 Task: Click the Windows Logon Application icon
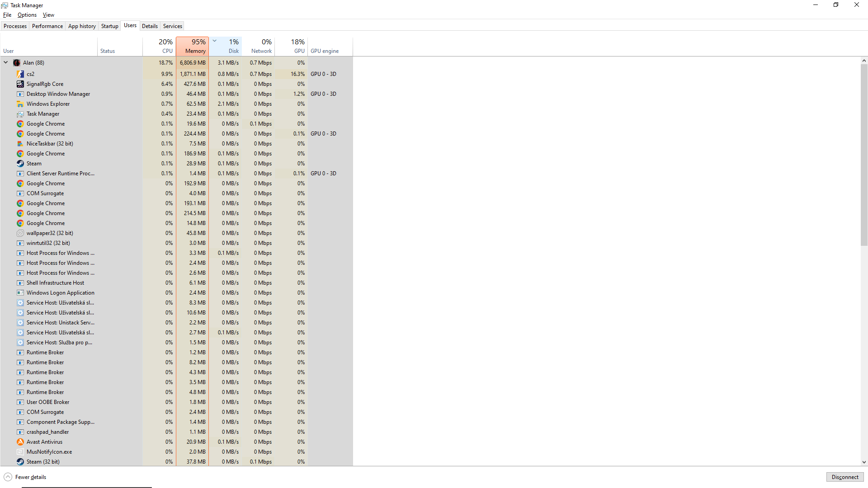[20, 293]
